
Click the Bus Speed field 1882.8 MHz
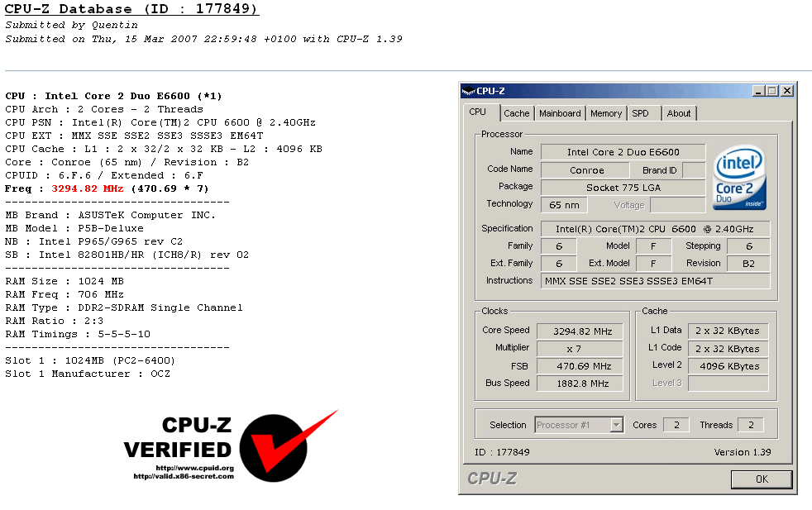pos(580,384)
